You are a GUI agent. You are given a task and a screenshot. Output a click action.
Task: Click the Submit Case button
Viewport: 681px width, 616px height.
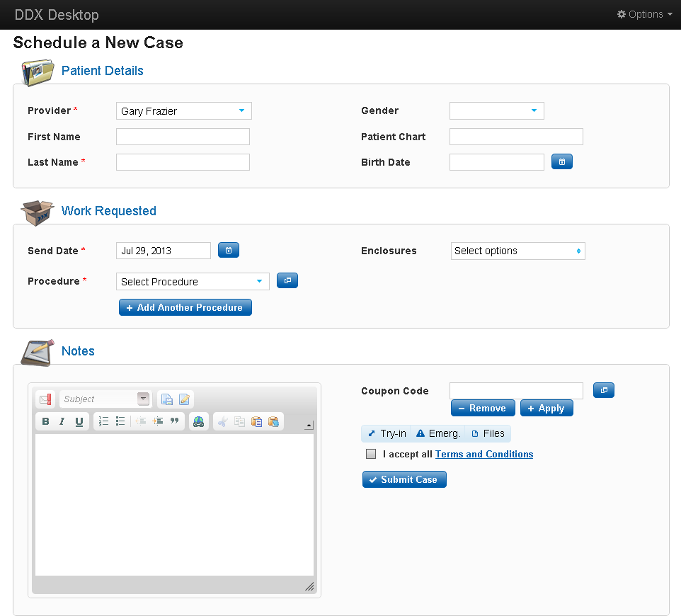(404, 479)
